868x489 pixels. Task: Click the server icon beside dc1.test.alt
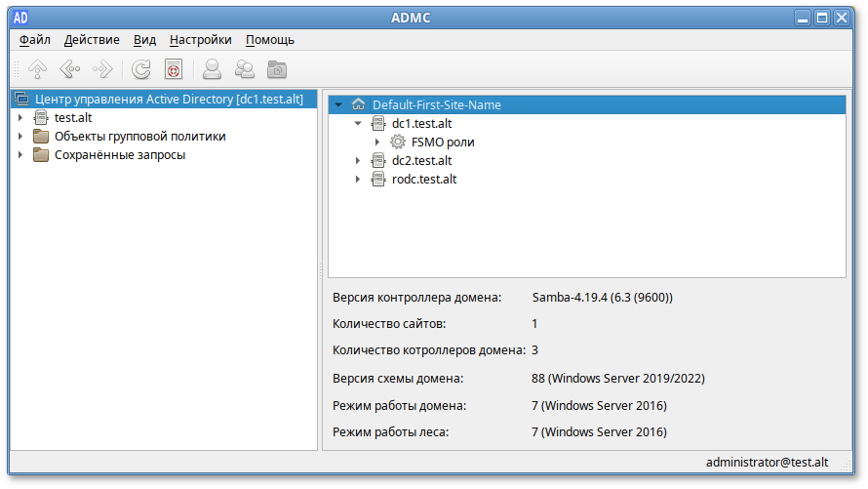pyautogui.click(x=378, y=124)
